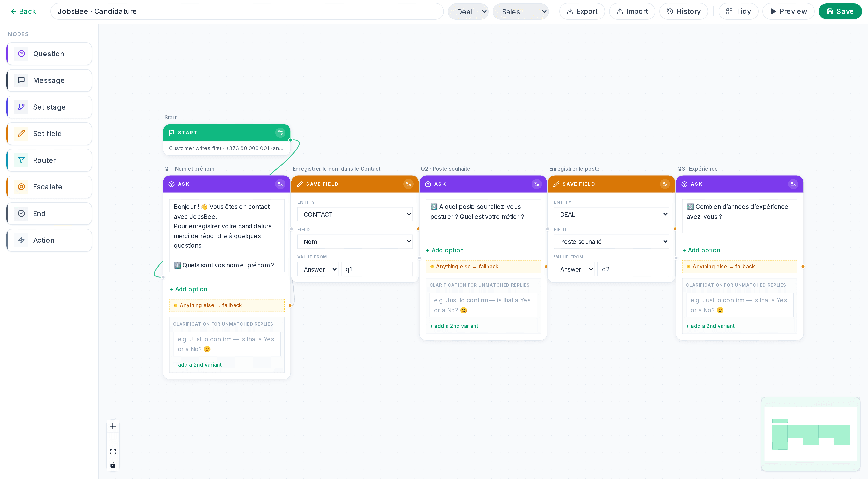This screenshot has width=868, height=479.
Task: Click the Set stage branch icon
Action: [21, 107]
